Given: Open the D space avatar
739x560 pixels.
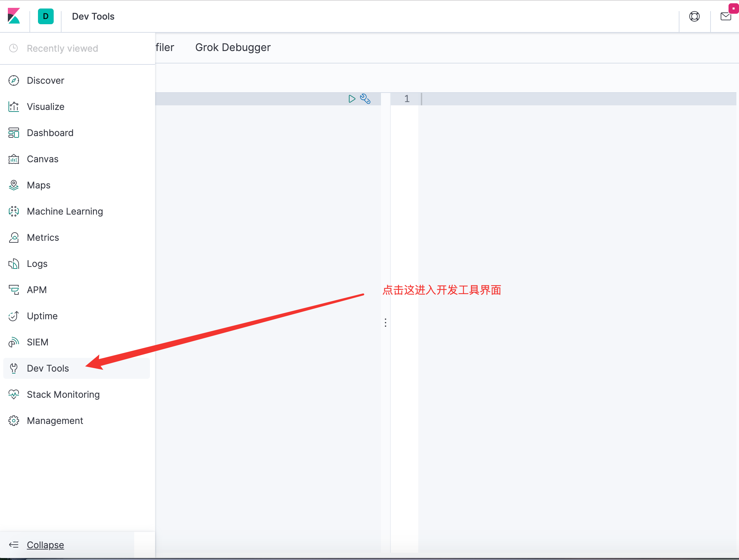Looking at the screenshot, I should click(46, 16).
